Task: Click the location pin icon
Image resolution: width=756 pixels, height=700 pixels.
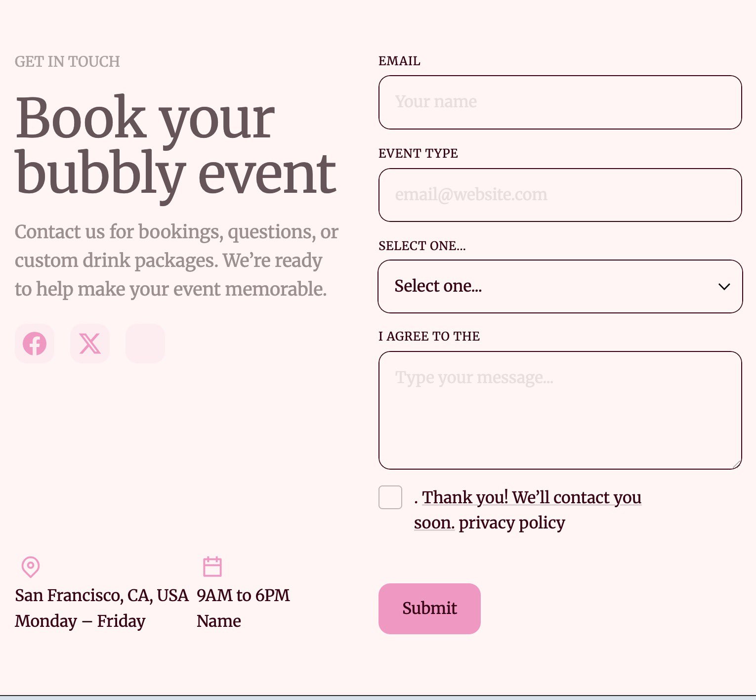Action: coord(31,567)
